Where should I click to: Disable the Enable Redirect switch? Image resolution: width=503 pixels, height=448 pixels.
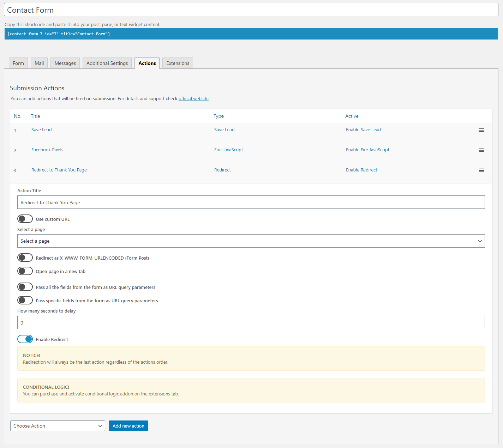[25, 339]
